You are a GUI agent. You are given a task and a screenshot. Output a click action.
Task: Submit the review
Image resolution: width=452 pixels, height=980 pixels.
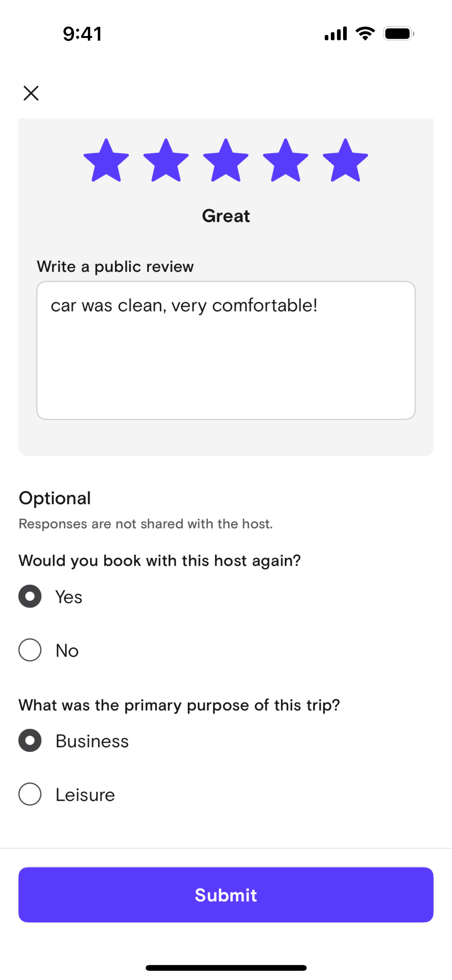tap(226, 894)
